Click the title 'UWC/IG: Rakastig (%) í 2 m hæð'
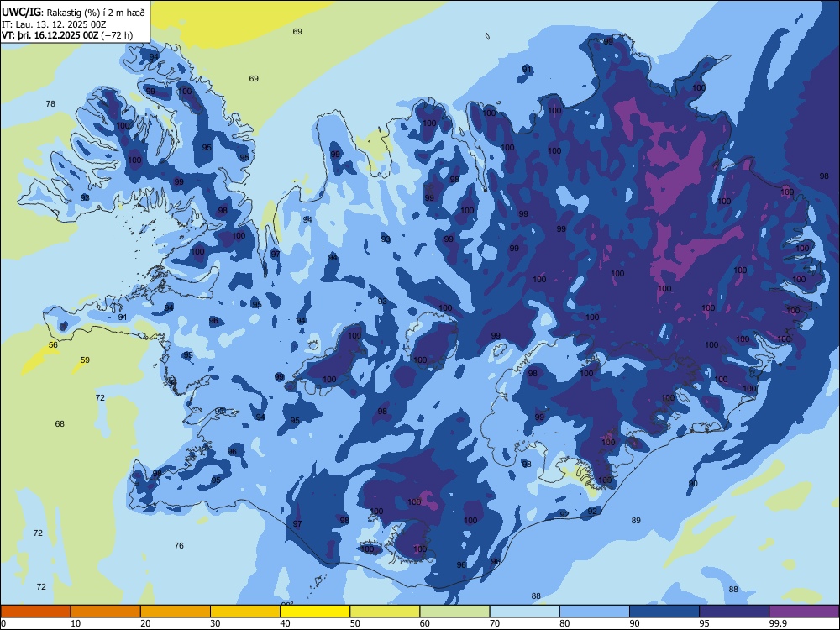The width and height of the screenshot is (840, 630). coord(73,11)
